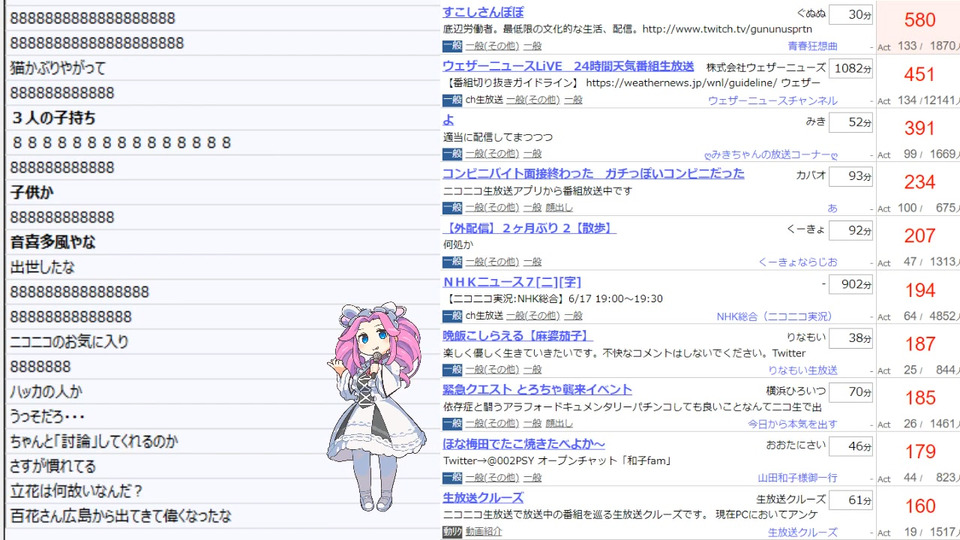Select the 顔出し tag under コンビニバイト
The height and width of the screenshot is (540, 960).
[559, 208]
